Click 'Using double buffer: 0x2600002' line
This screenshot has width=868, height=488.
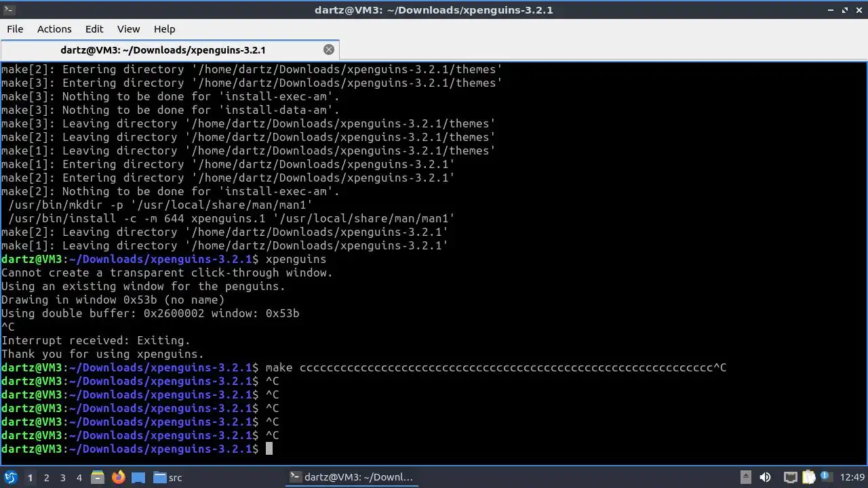point(150,313)
